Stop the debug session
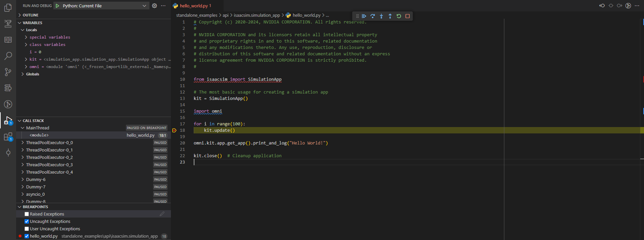Screen dimensions: 644x240 click(408, 16)
